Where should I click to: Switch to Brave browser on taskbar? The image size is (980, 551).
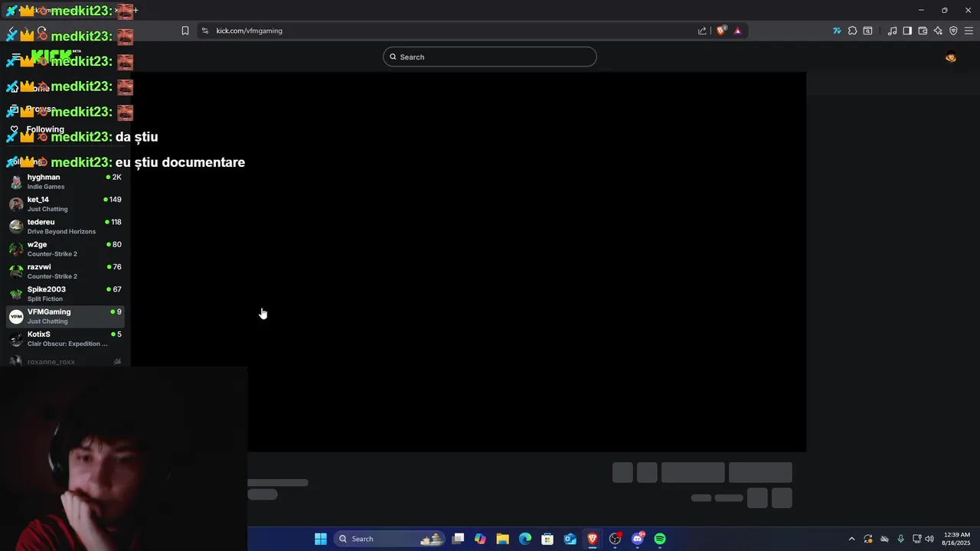pos(593,539)
